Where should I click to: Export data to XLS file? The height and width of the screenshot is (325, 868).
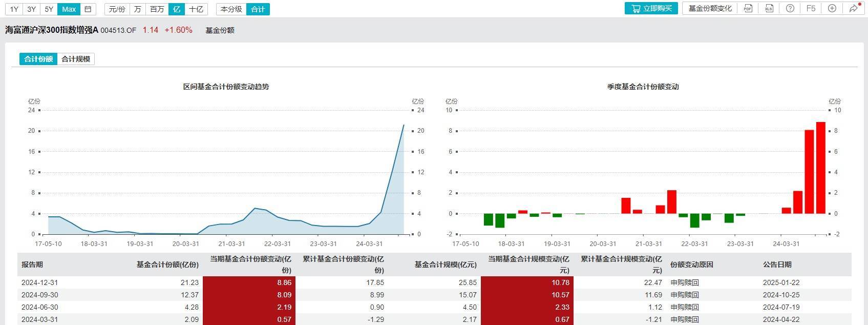769,9
